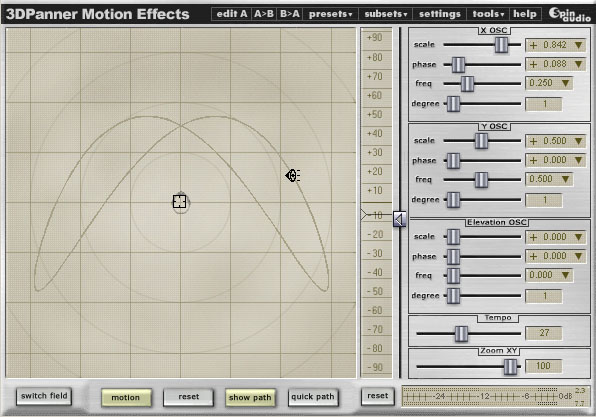Open the Elevation OSC scale dropdown arrow
Screen dimensions: 596x417
click(579, 237)
